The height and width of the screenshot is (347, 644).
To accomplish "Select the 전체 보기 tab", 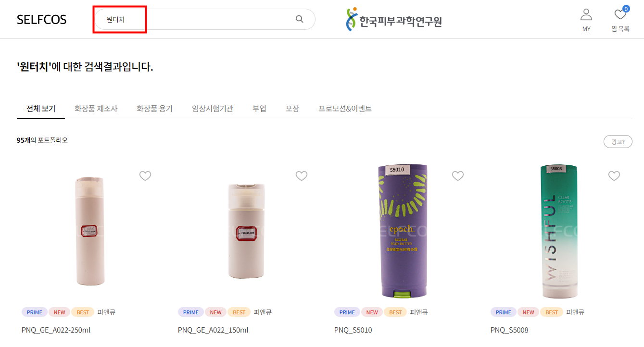I will tap(41, 109).
